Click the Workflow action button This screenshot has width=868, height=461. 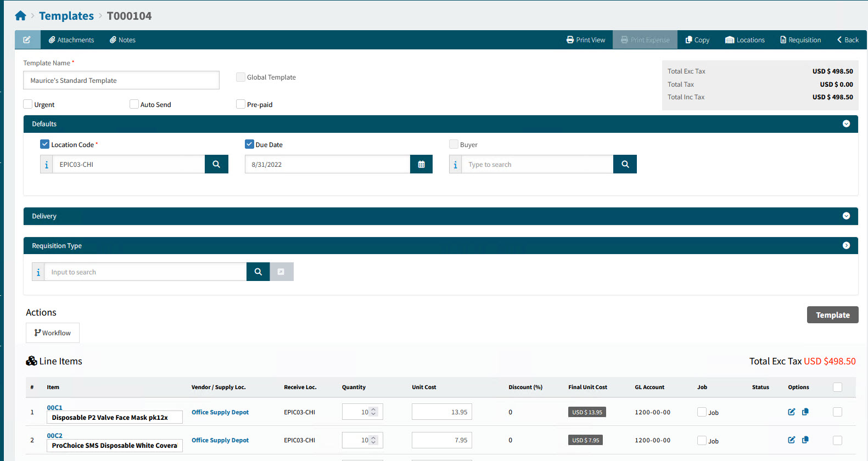pyautogui.click(x=53, y=333)
